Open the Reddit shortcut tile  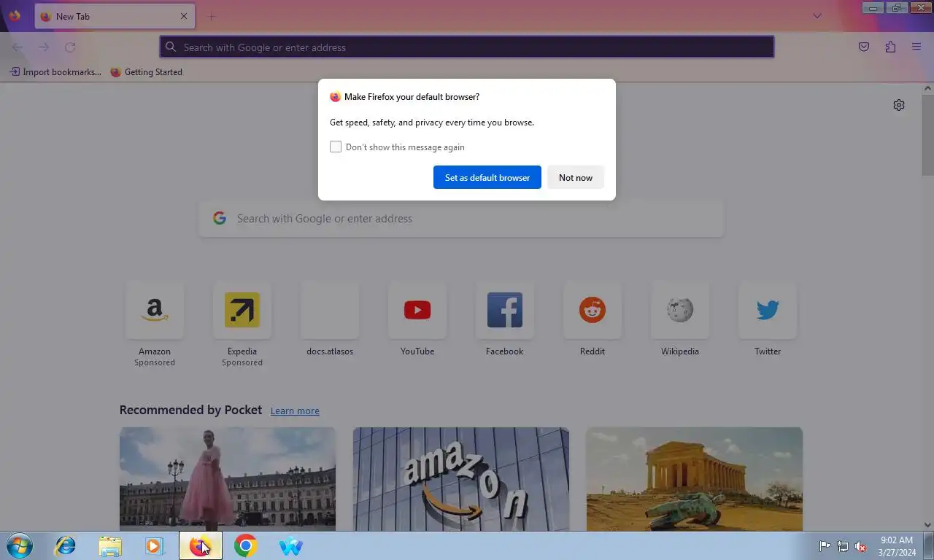tap(593, 311)
